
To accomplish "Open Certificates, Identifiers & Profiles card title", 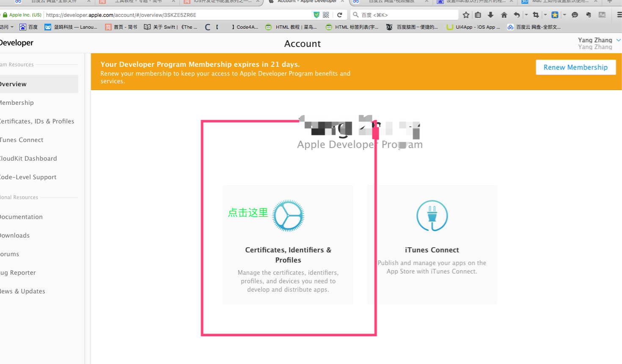I will pos(288,255).
